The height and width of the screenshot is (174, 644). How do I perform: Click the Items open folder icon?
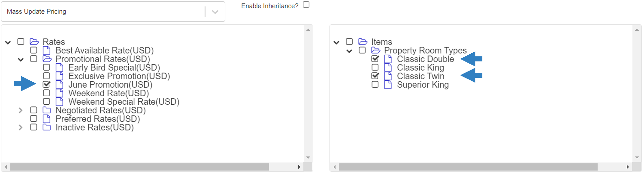[363, 42]
